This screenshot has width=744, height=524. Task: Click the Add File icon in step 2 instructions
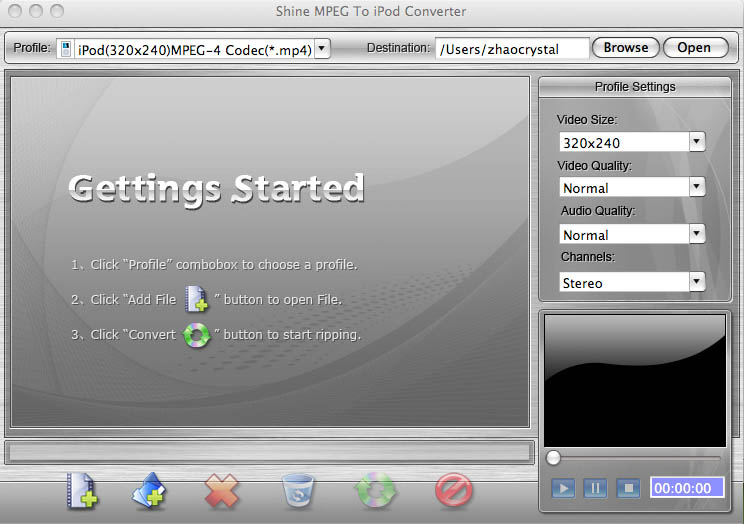[x=196, y=299]
